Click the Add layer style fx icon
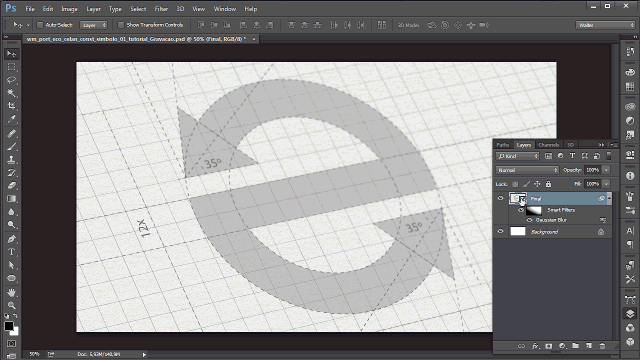The image size is (640, 360). [x=535, y=346]
